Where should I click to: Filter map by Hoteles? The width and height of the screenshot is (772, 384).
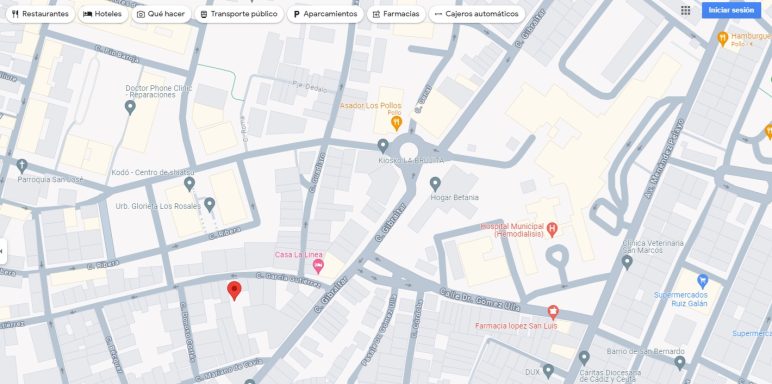tap(102, 14)
